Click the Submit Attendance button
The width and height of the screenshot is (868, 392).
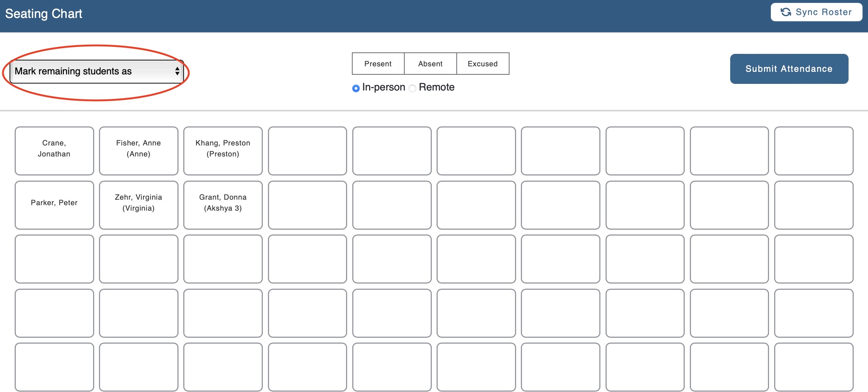coord(789,69)
